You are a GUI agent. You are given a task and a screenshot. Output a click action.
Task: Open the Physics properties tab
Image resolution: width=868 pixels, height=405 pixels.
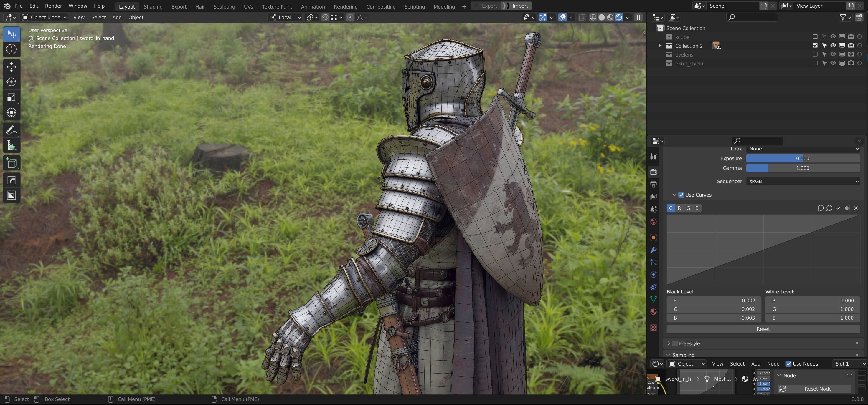(x=654, y=275)
